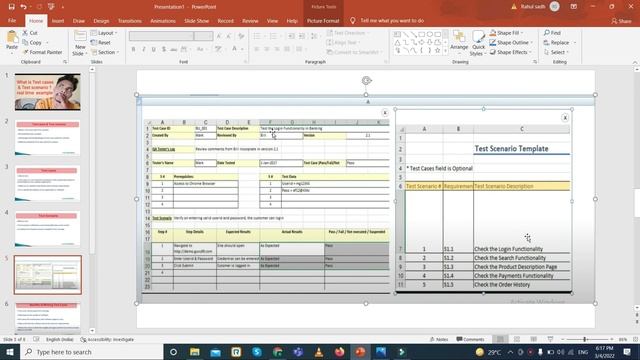Image resolution: width=640 pixels, height=360 pixels.
Task: Open Quick Styles gallery
Action: point(478,43)
